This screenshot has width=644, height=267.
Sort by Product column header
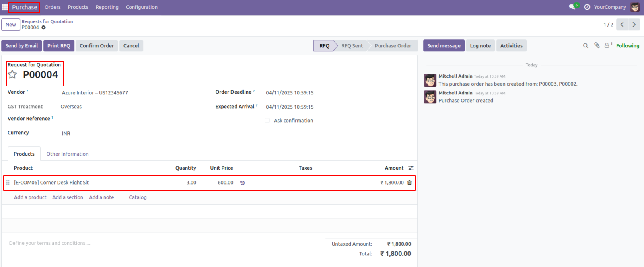23,168
